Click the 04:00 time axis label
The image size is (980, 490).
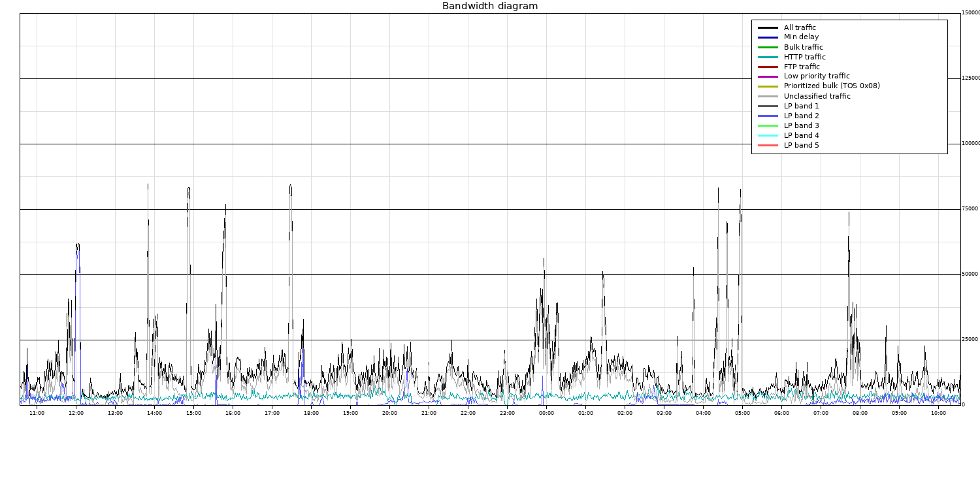pos(703,413)
